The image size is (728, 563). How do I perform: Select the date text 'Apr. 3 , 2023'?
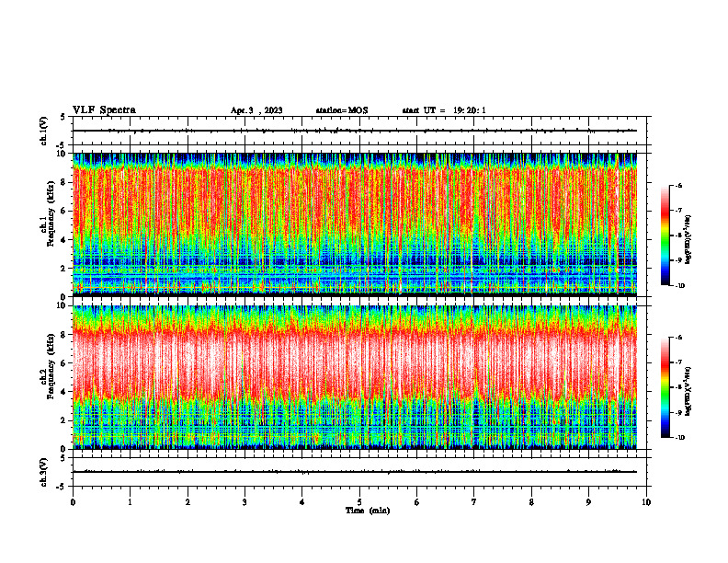click(256, 110)
